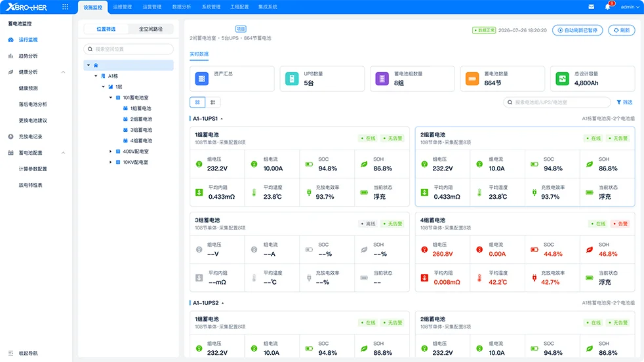Image resolution: width=644 pixels, height=362 pixels.
Task: Switch to the 工程配置 top tab
Action: coord(239,7)
